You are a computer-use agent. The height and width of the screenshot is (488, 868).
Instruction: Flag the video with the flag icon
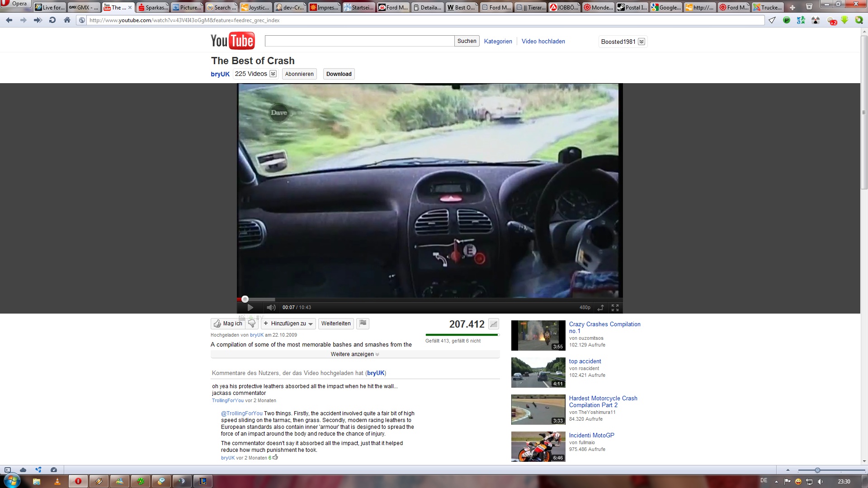(x=363, y=324)
